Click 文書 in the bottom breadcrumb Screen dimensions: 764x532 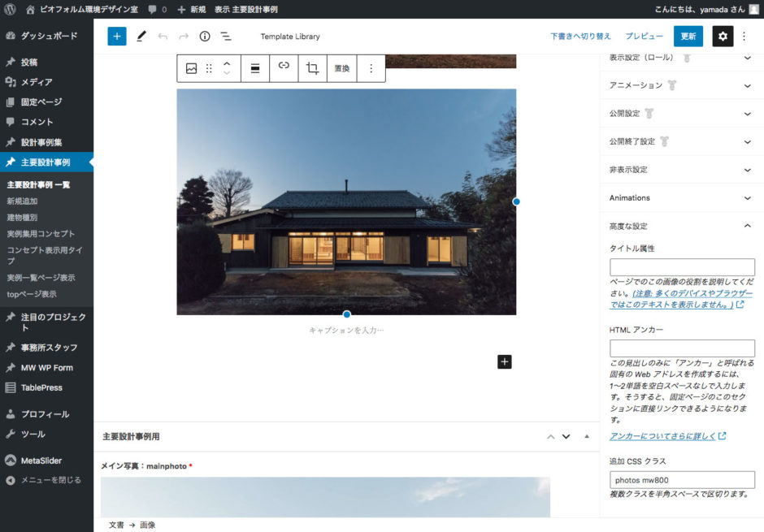tap(116, 526)
